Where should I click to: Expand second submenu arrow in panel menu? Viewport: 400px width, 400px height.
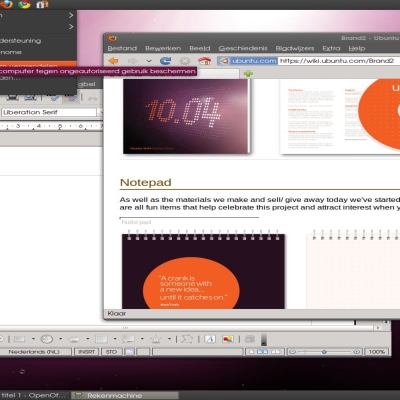[71, 26]
